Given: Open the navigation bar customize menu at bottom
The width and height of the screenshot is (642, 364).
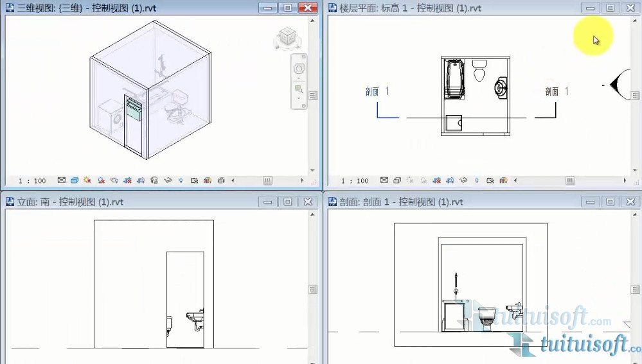Looking at the screenshot, I should [x=304, y=107].
